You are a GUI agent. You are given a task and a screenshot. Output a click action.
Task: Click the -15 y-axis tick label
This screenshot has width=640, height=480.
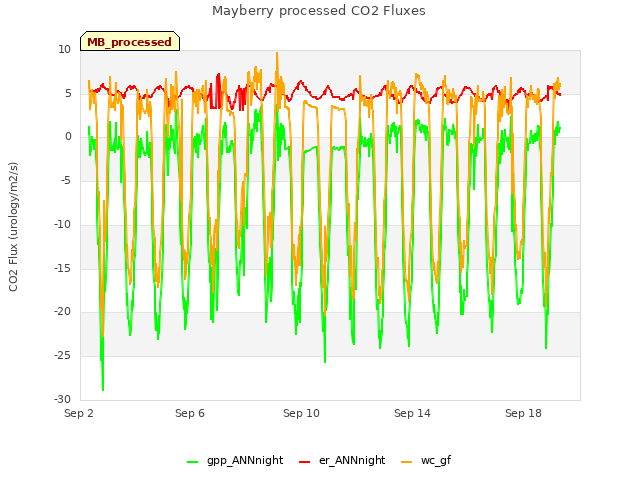[62, 268]
